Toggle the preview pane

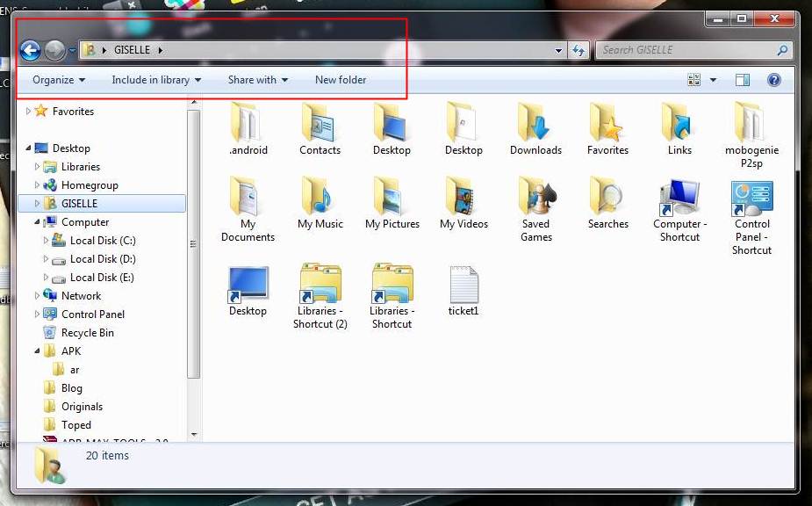pyautogui.click(x=742, y=79)
